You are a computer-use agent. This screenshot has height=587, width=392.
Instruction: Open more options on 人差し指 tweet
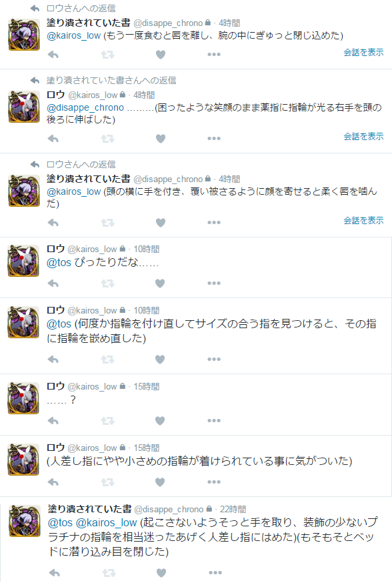[x=214, y=482]
